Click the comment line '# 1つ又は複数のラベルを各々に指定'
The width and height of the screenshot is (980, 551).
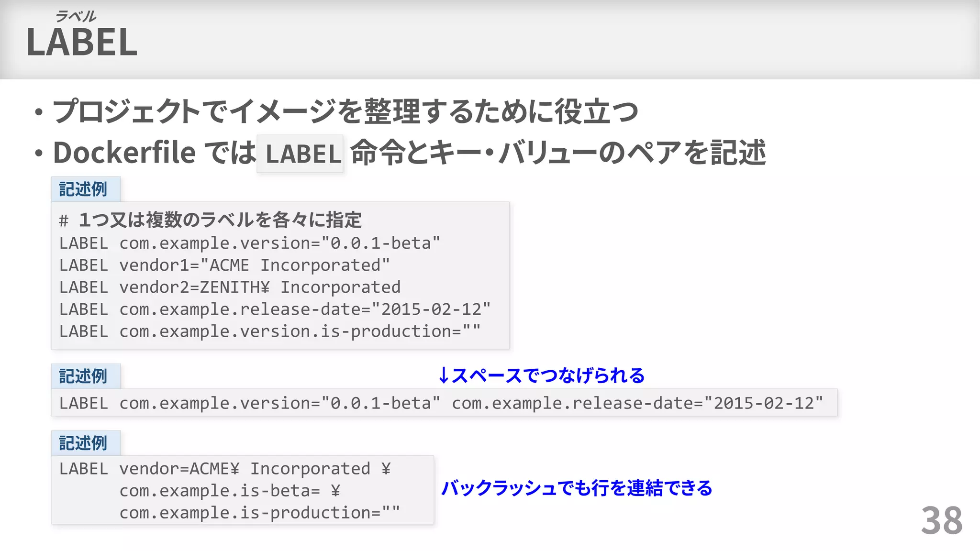click(211, 220)
